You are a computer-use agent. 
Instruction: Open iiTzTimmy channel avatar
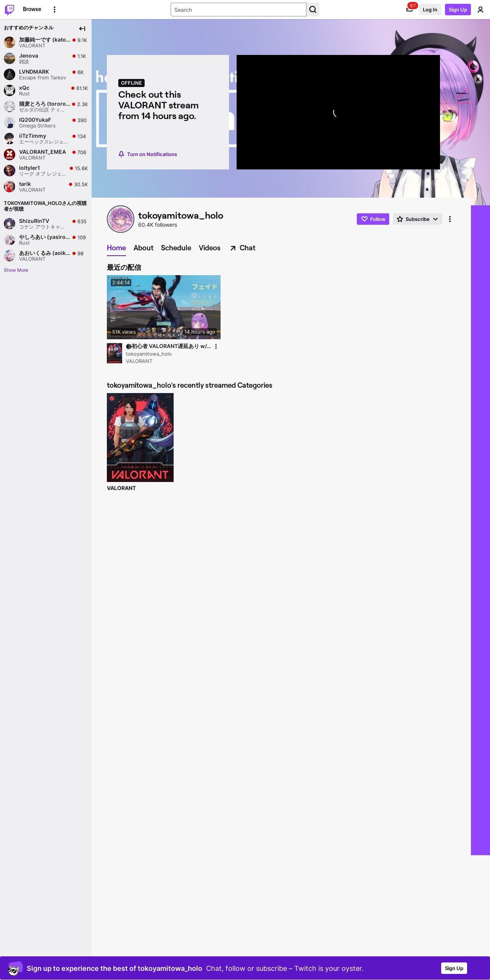click(x=10, y=139)
